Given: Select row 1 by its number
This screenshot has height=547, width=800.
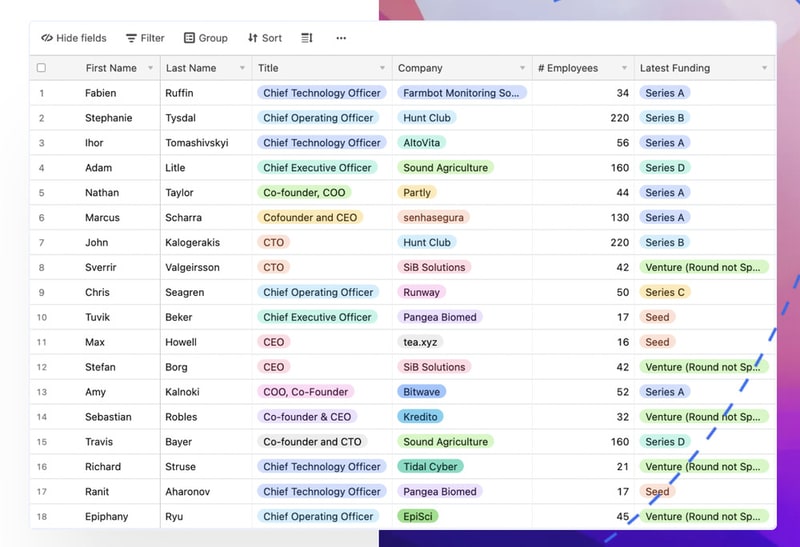Looking at the screenshot, I should tap(41, 93).
